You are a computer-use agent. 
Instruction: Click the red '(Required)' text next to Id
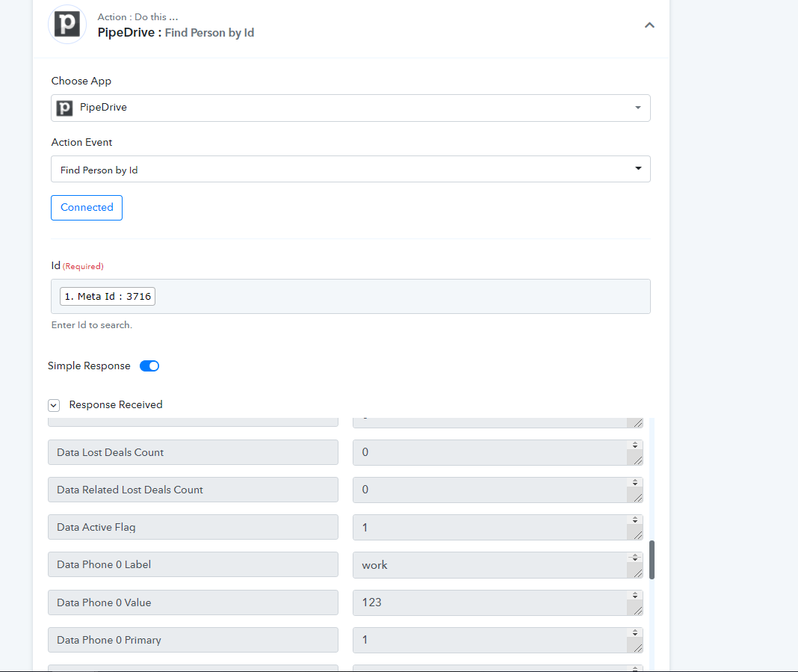(x=83, y=266)
